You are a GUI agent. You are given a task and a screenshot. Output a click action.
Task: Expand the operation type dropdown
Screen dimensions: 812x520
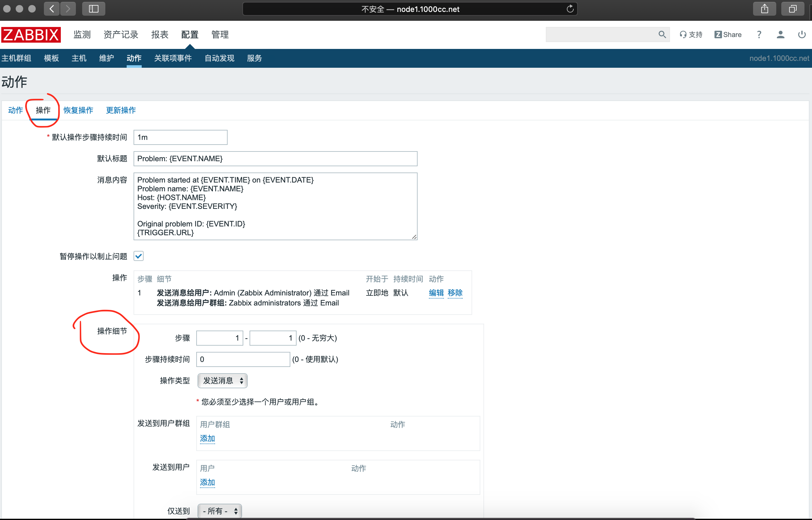222,380
